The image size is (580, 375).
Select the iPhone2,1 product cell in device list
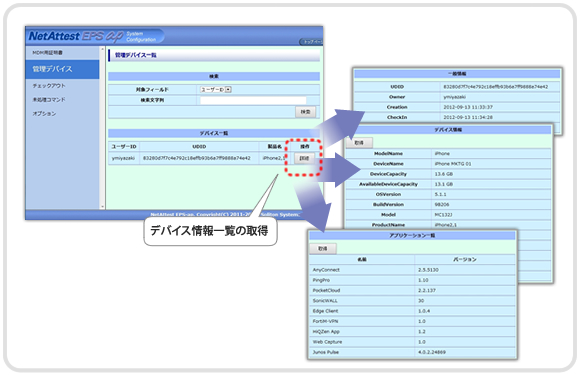point(274,158)
